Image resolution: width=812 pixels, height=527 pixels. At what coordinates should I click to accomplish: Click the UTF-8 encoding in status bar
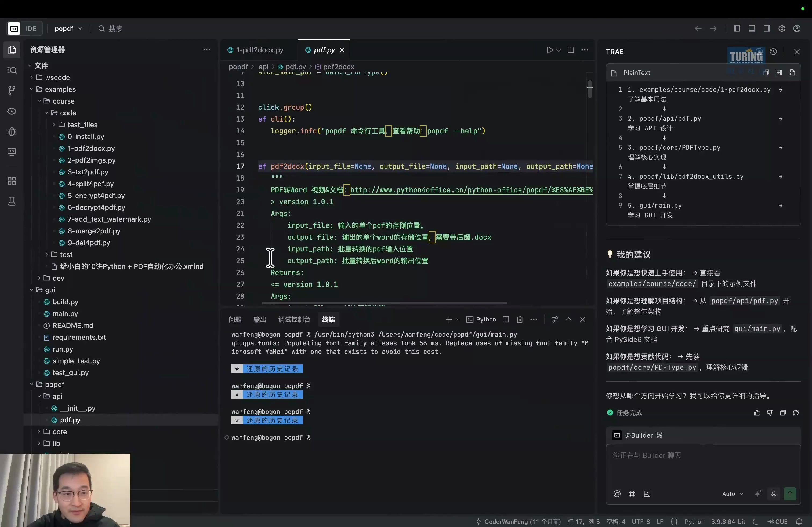point(640,522)
